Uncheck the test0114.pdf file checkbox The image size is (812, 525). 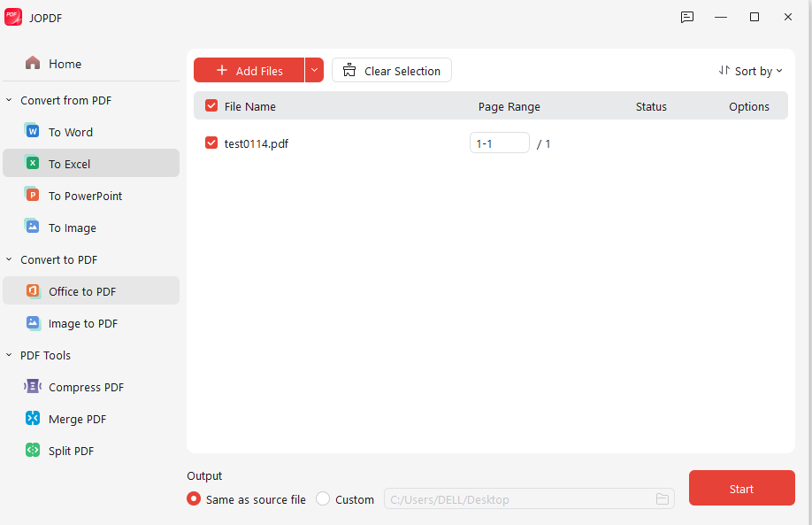[x=211, y=143]
